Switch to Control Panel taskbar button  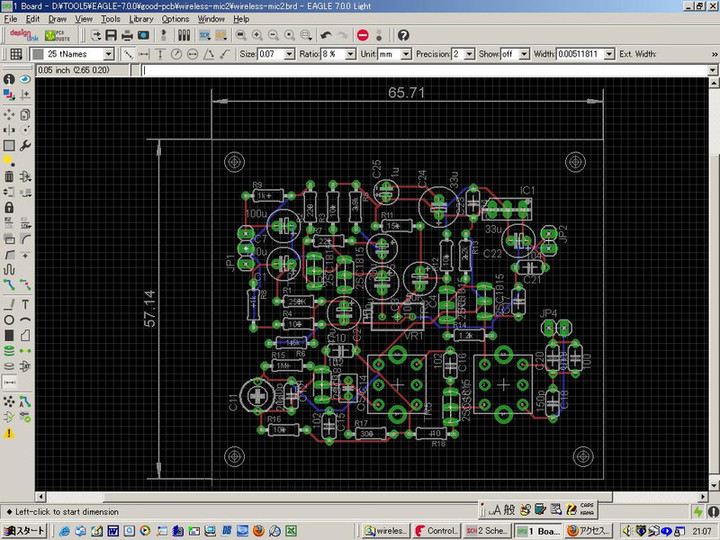click(x=435, y=530)
